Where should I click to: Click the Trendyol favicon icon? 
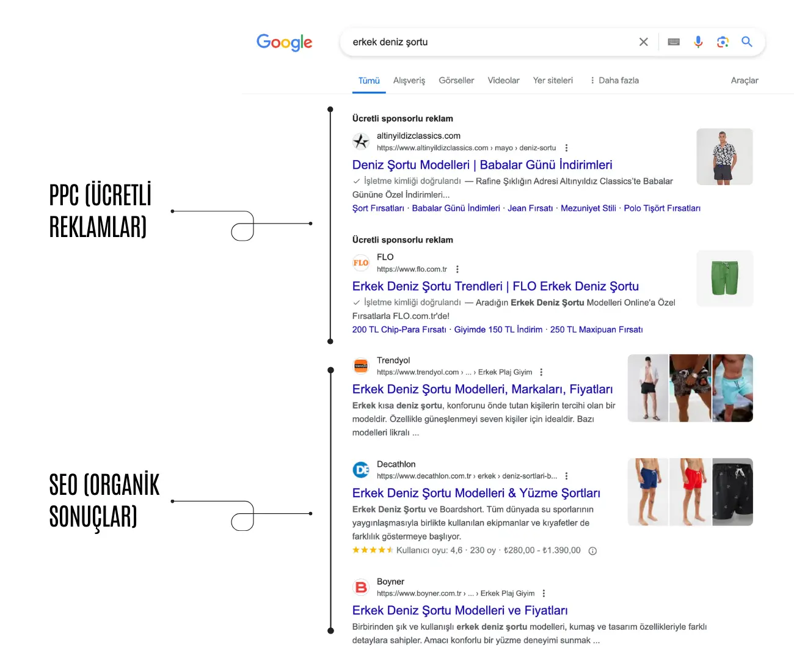click(361, 366)
